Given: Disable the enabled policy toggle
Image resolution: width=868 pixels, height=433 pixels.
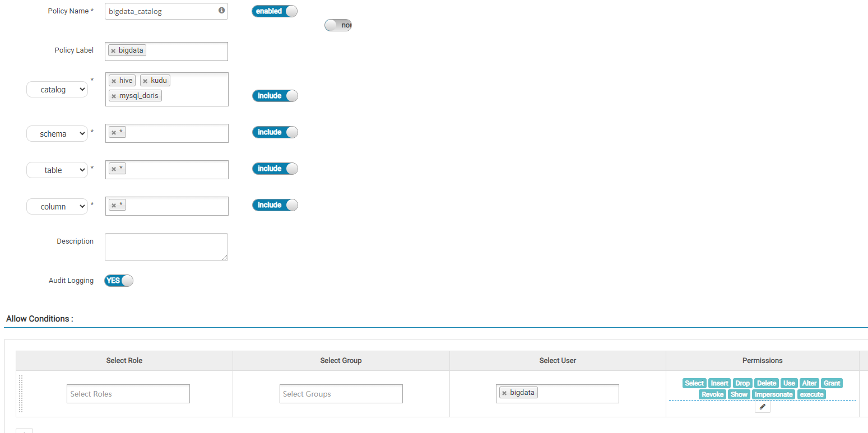Looking at the screenshot, I should (274, 11).
